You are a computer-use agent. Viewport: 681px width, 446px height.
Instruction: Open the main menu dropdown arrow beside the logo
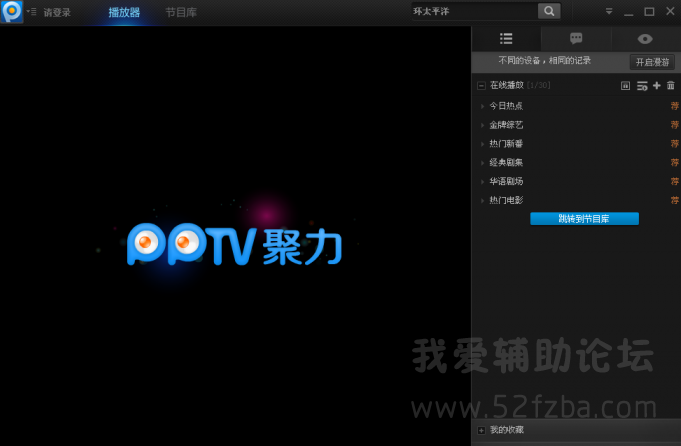coord(31,11)
